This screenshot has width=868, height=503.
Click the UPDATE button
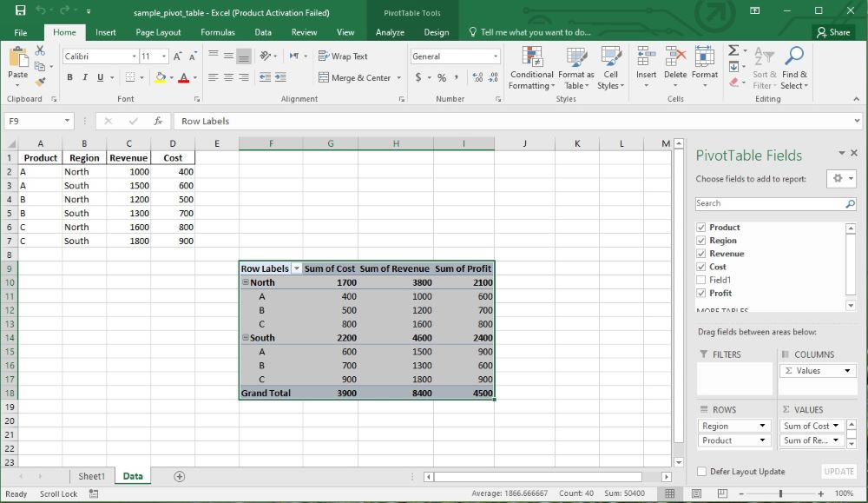coord(838,471)
